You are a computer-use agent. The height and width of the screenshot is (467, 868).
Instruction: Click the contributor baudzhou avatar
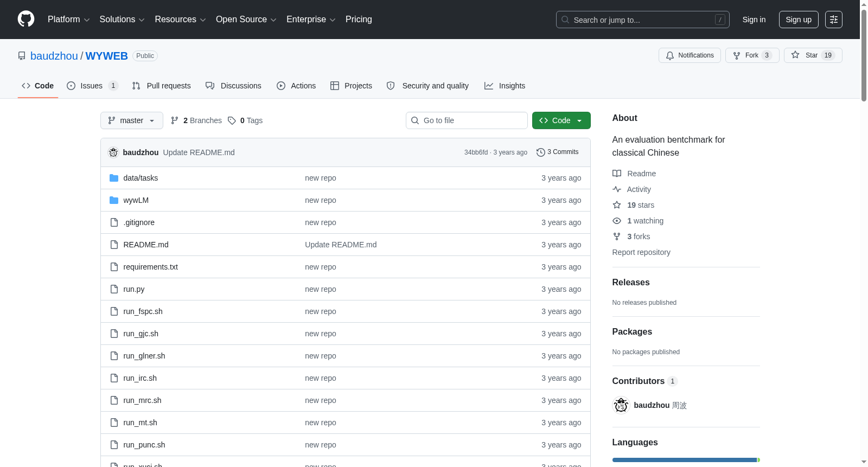(621, 405)
